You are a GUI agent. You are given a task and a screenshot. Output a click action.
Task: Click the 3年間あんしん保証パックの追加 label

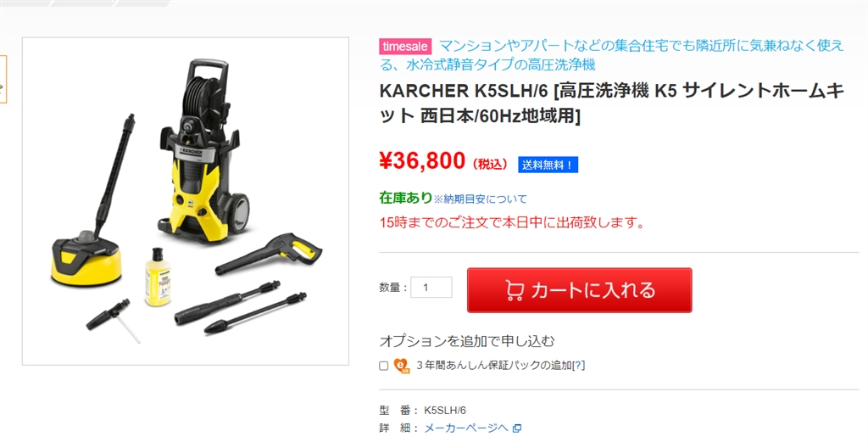pyautogui.click(x=494, y=366)
